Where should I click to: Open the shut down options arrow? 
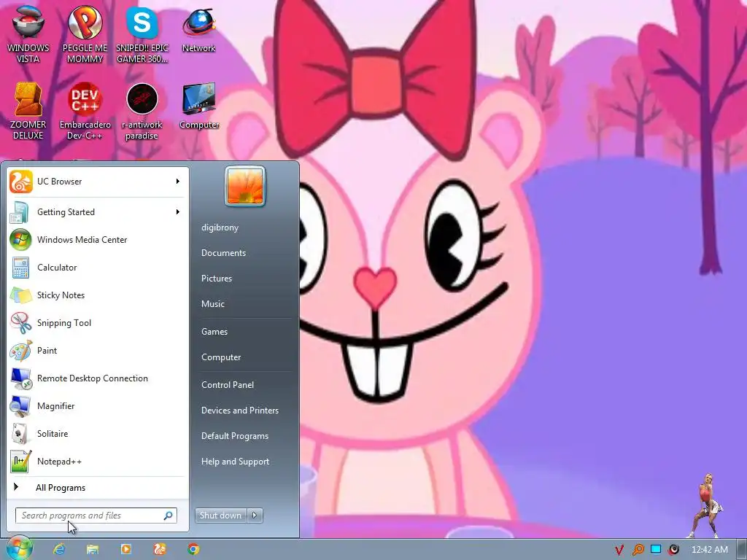(x=255, y=516)
